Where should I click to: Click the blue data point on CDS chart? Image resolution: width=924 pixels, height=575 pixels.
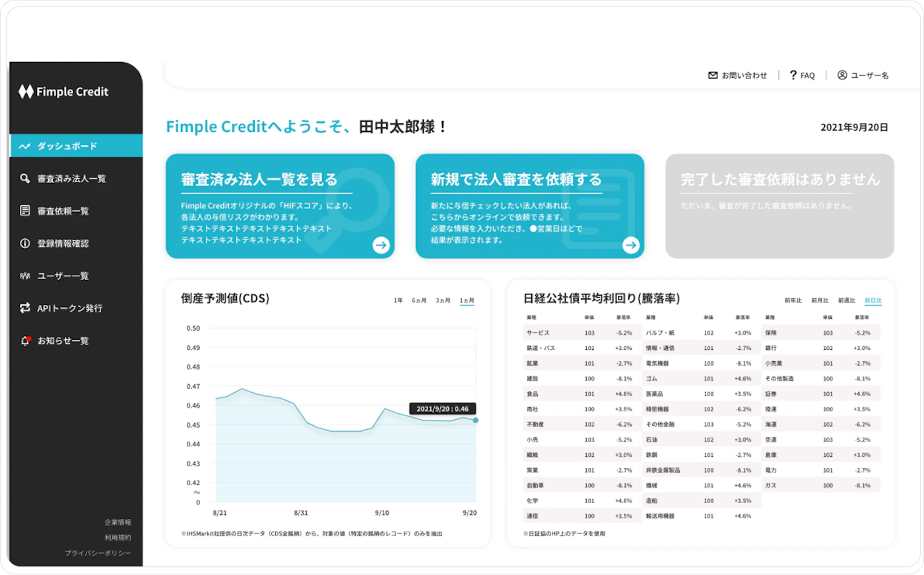coord(475,420)
